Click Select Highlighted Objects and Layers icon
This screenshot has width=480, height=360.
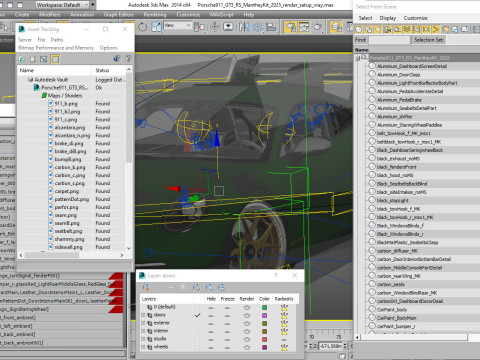196,287
